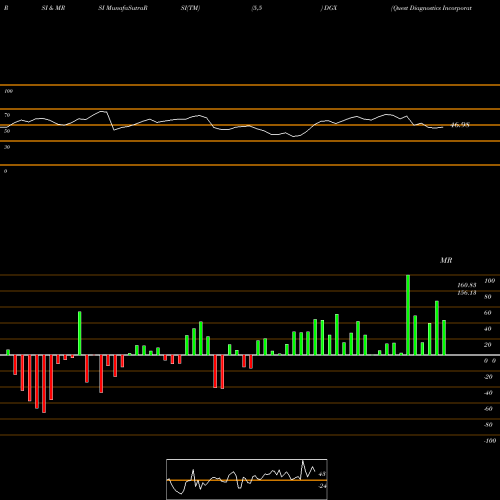Click the 'SI MunafaSutraR' header text
Image resolution: width=500 pixels, height=500 pixels.
(123, 8)
